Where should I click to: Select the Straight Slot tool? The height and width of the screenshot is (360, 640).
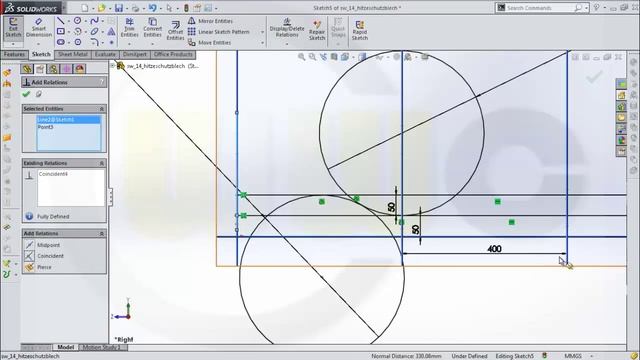click(x=61, y=42)
